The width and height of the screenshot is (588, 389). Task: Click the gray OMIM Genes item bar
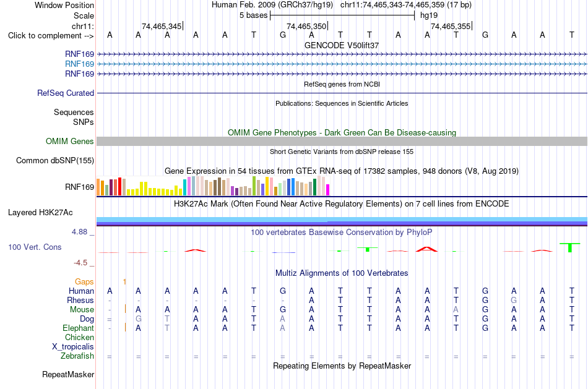(342, 141)
